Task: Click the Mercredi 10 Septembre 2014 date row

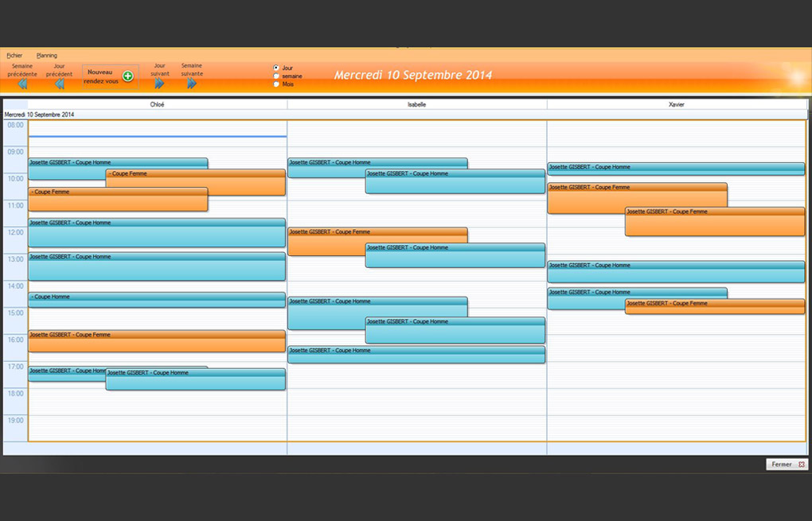Action: click(x=40, y=115)
